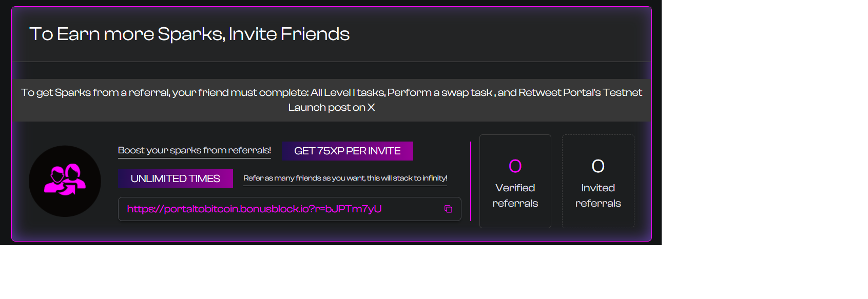Open the Invited referrals counter card
The height and width of the screenshot is (299, 868).
(x=598, y=181)
